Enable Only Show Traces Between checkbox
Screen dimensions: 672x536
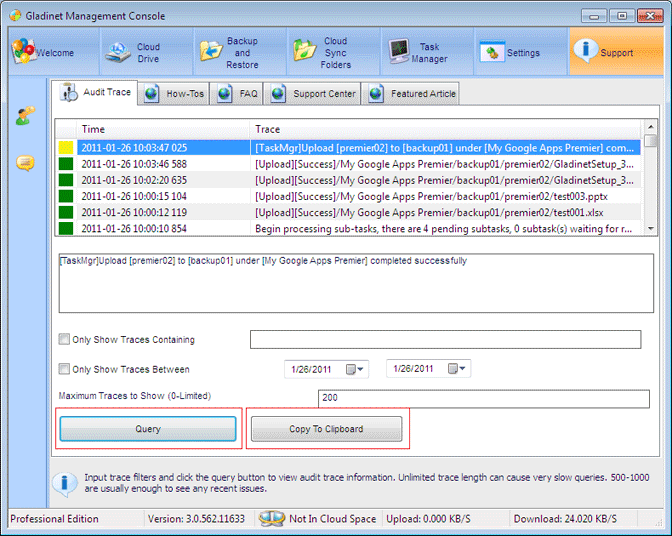(x=64, y=369)
